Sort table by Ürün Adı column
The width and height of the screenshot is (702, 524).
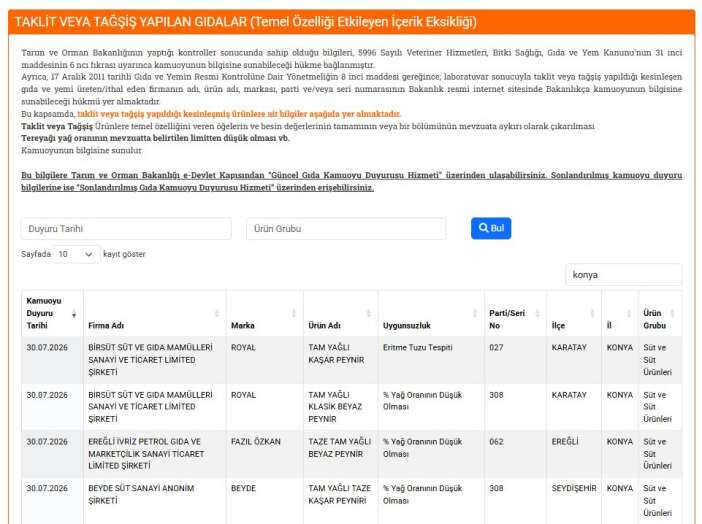pos(341,314)
